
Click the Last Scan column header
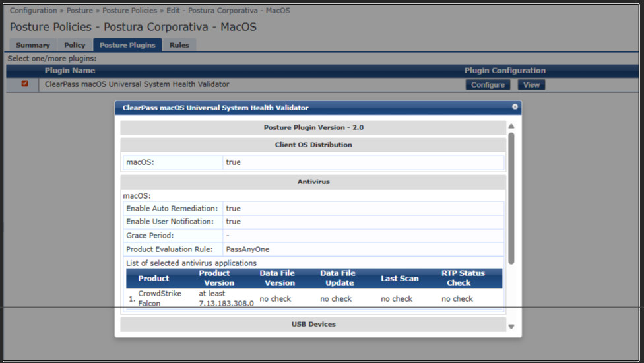click(x=400, y=279)
